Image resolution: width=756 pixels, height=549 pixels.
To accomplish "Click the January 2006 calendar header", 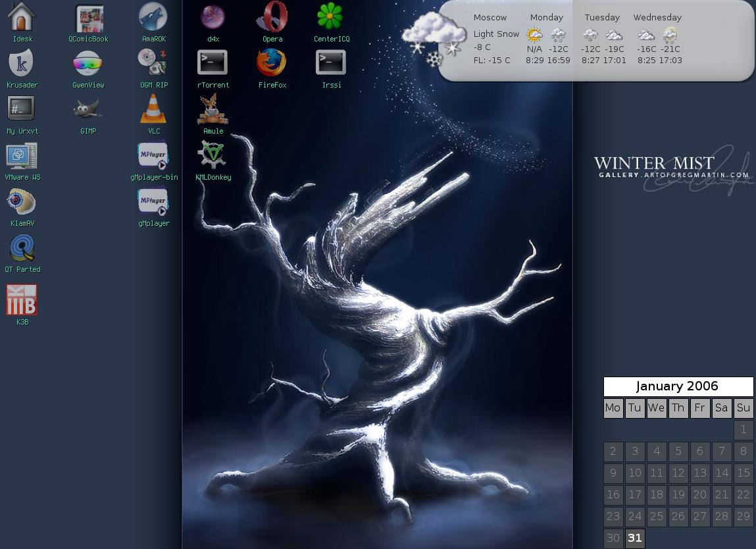I will coord(678,386).
